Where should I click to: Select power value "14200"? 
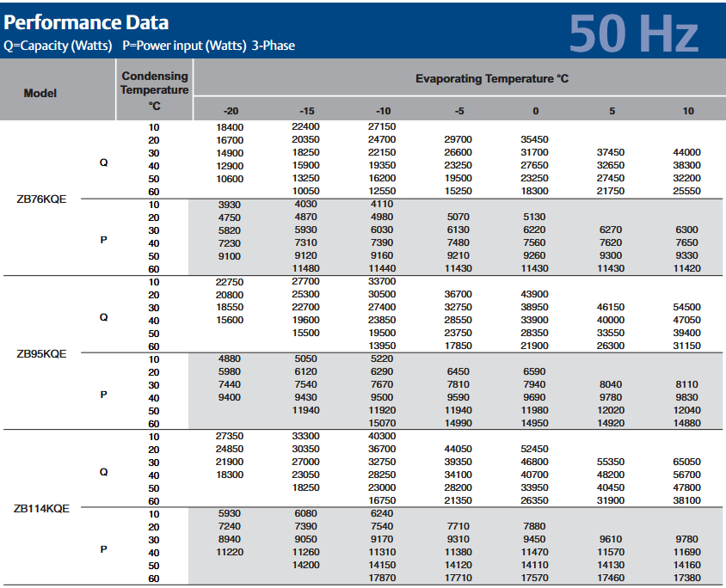point(305,566)
